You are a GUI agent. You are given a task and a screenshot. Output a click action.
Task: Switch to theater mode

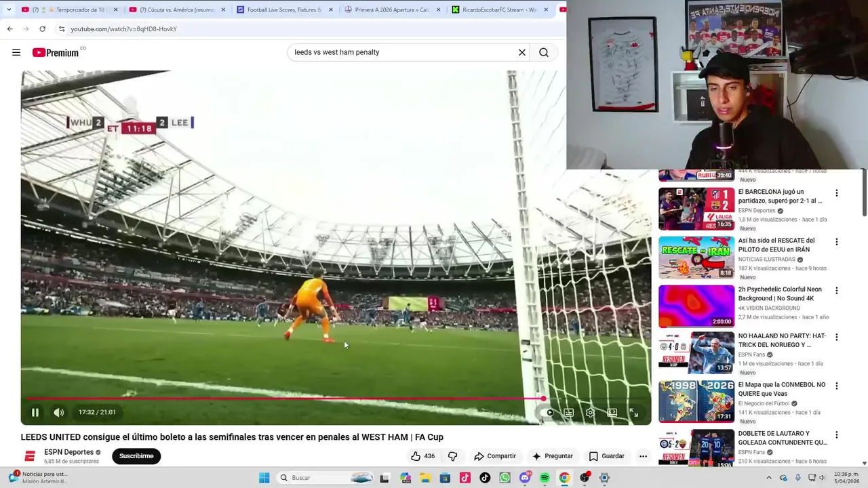click(612, 412)
